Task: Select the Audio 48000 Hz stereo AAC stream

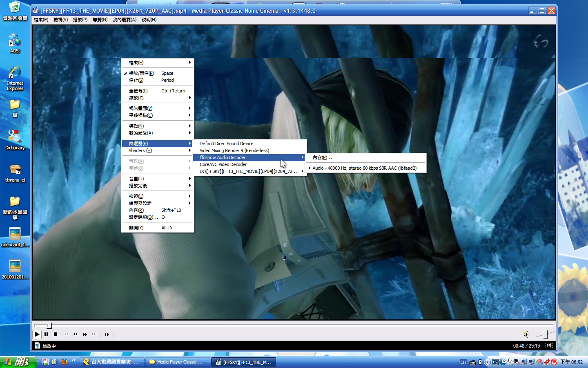Action: pyautogui.click(x=364, y=168)
